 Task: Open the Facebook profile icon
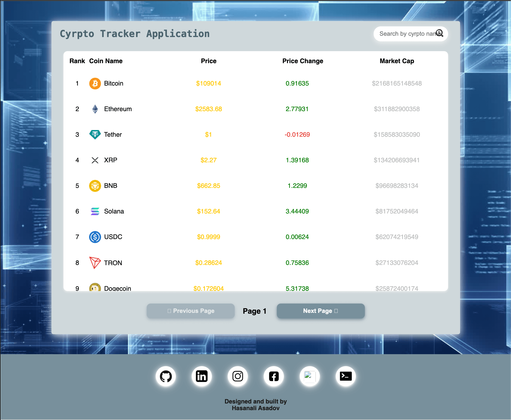click(274, 376)
